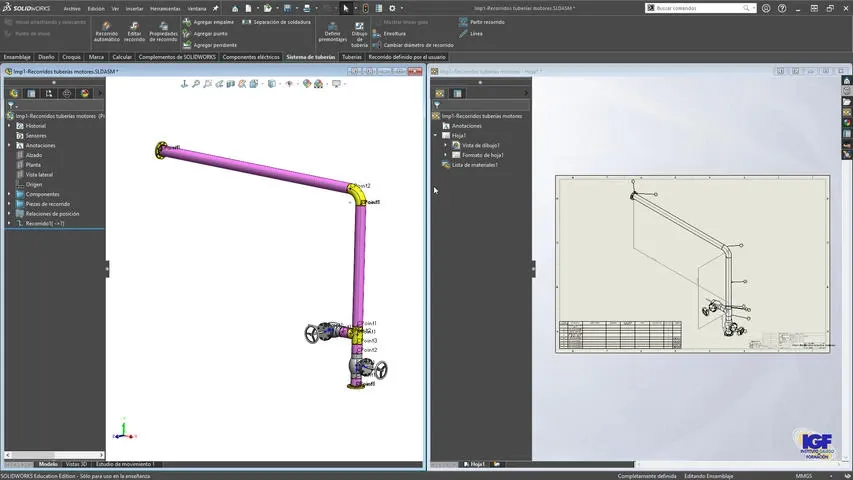Viewport: 853px width, 480px height.
Task: Open the Archivo menu
Action: click(72, 9)
